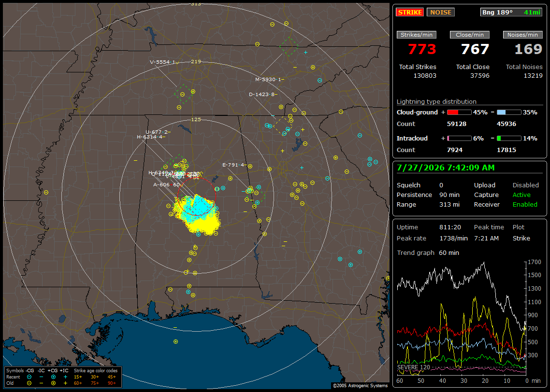Click the 219 range ring label
Image resolution: width=550 pixels, height=392 pixels.
click(x=196, y=62)
